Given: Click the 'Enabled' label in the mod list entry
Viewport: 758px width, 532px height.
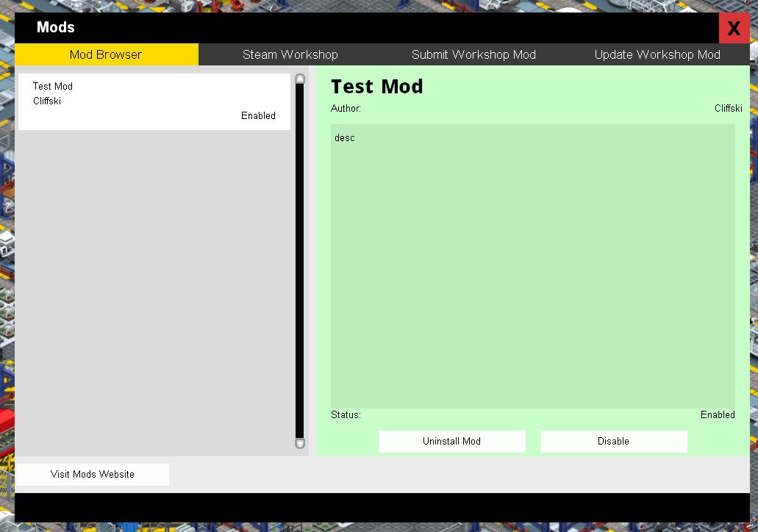Looking at the screenshot, I should pos(258,116).
